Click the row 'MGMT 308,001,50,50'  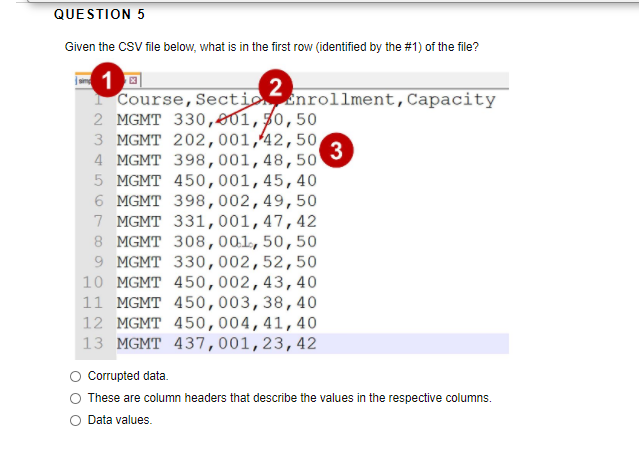point(217,242)
